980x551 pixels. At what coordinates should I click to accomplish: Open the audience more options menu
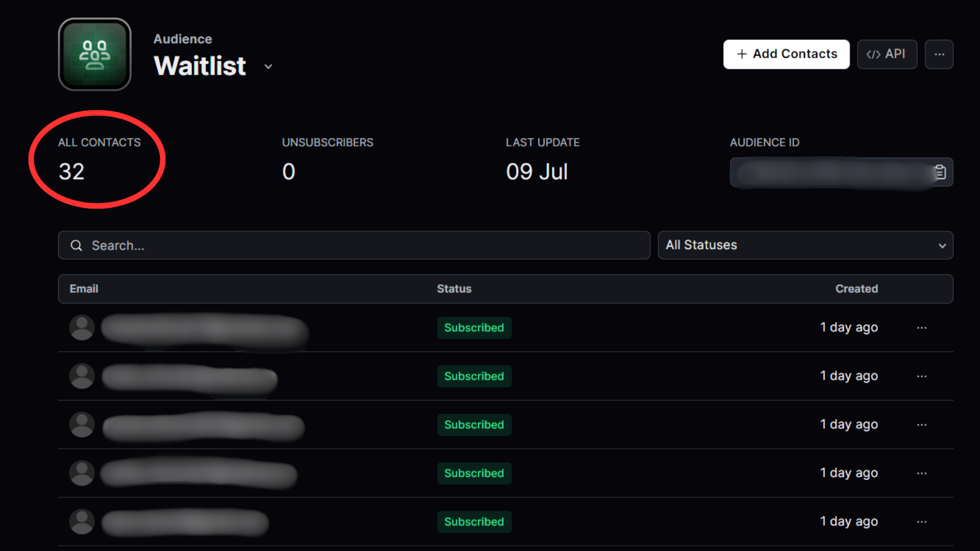point(939,55)
